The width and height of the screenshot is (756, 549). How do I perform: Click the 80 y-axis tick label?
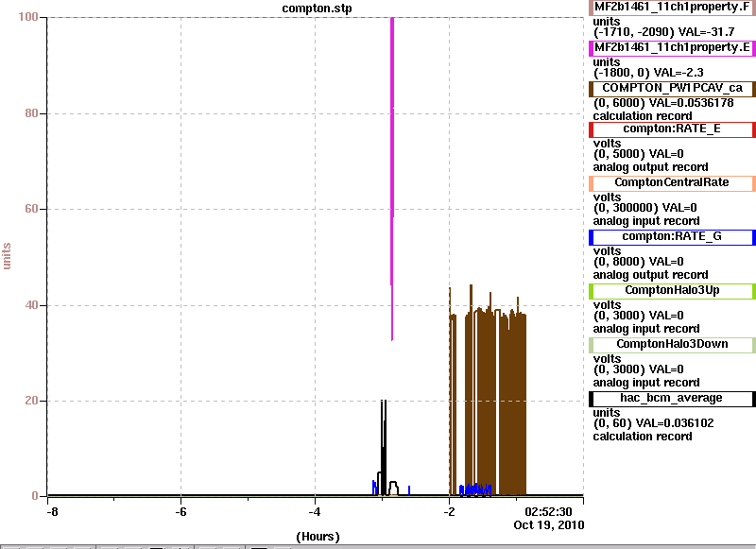(x=31, y=113)
